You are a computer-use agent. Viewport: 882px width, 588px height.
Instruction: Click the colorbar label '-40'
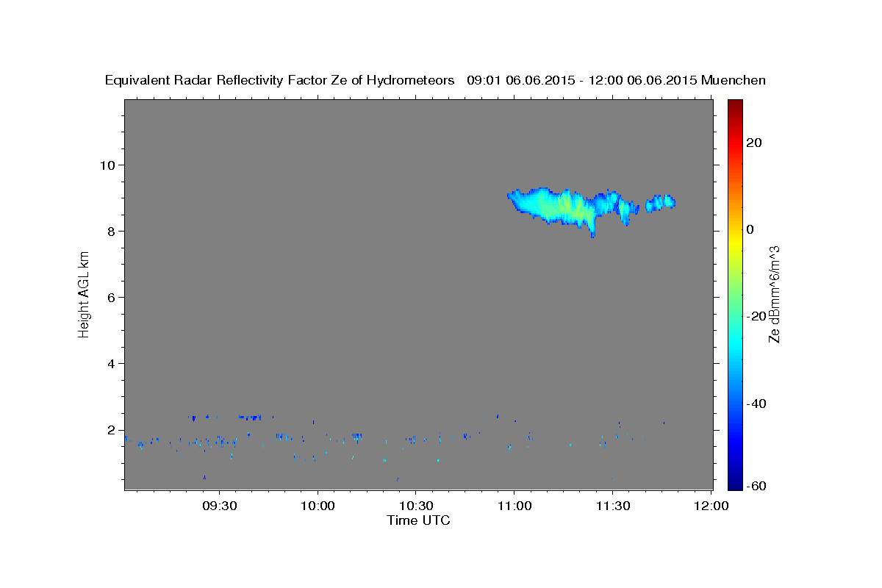[x=755, y=404]
